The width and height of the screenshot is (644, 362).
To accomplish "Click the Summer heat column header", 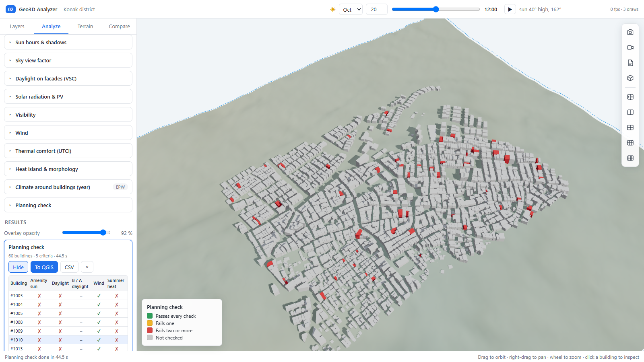I will pyautogui.click(x=116, y=284).
